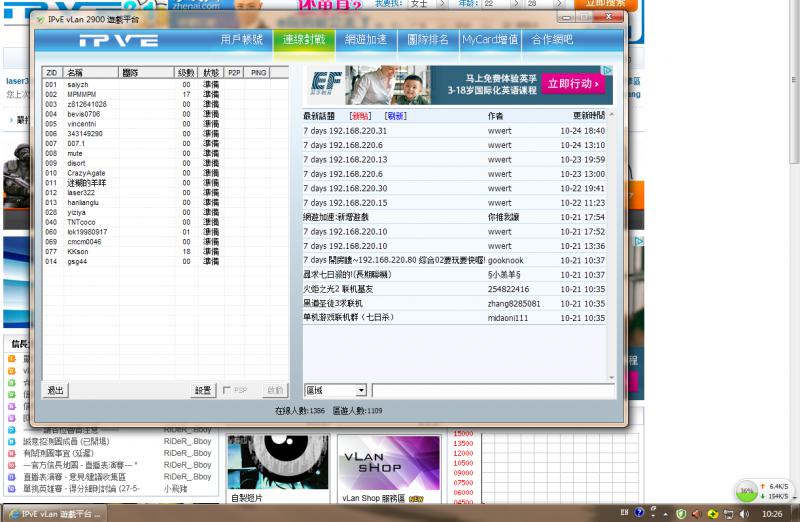Click the IPVE logo in the header
The height and width of the screenshot is (522, 800).
point(119,41)
